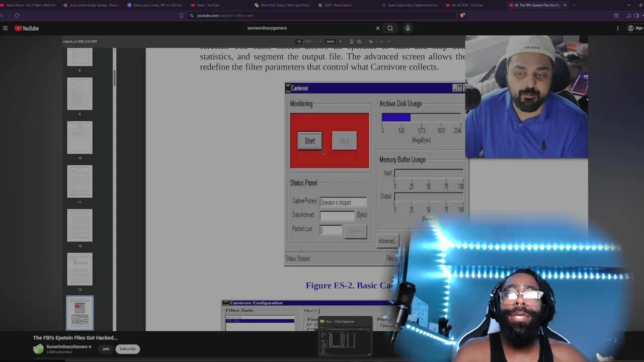The height and width of the screenshot is (362, 644).
Task: Zoom in the PDF with plus
Action: (340, 41)
